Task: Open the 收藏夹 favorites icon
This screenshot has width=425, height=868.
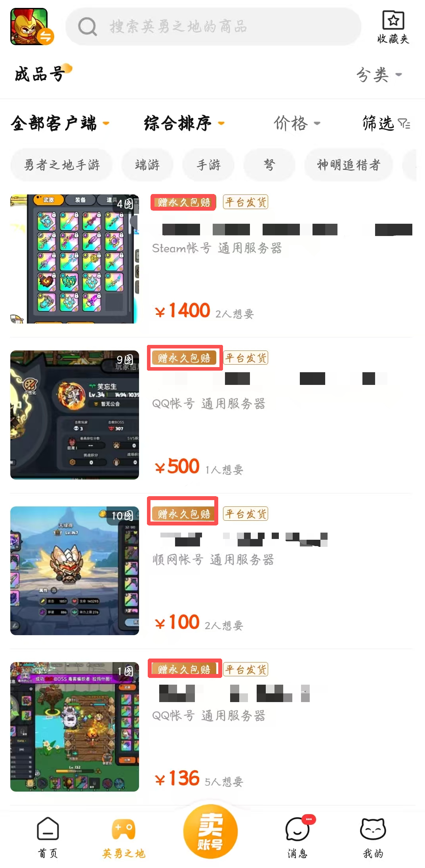Action: coord(393,21)
